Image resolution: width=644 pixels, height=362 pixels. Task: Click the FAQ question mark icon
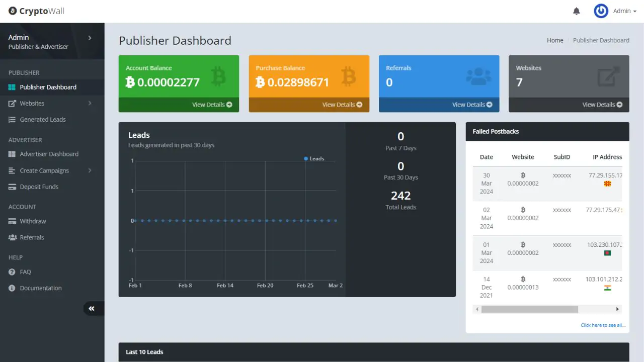[x=11, y=272]
